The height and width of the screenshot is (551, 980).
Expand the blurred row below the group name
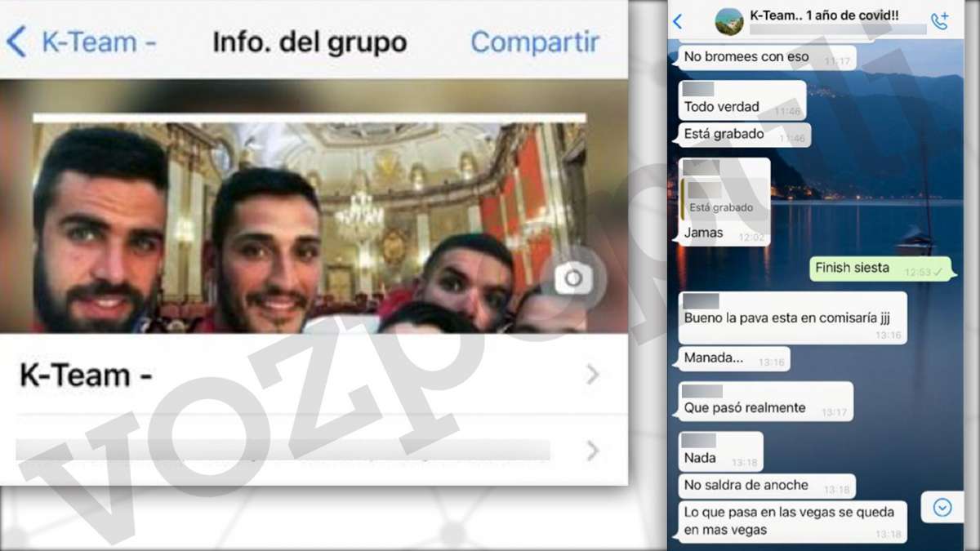tap(593, 450)
